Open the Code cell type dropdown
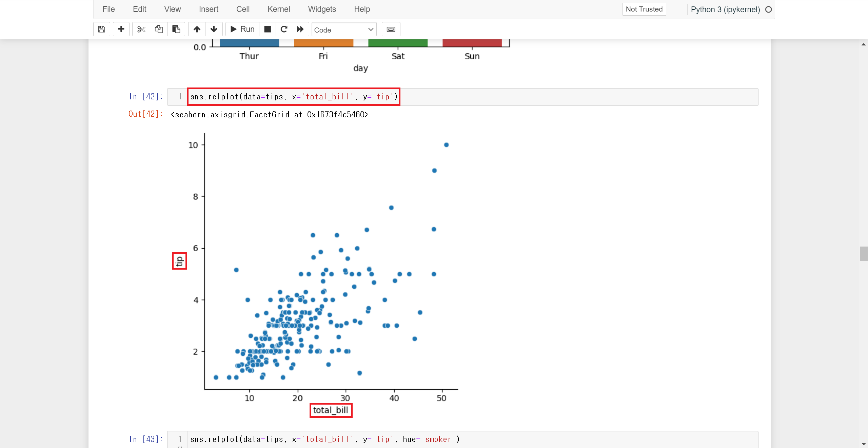The height and width of the screenshot is (448, 868). 344,30
